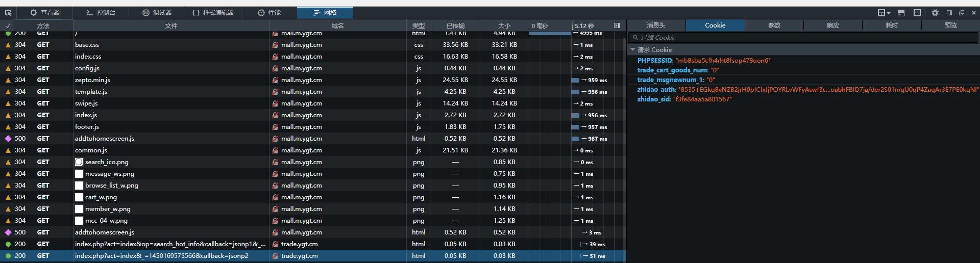This screenshot has width=980, height=263.
Task: Open developer tools settings gear
Action: tap(935, 13)
